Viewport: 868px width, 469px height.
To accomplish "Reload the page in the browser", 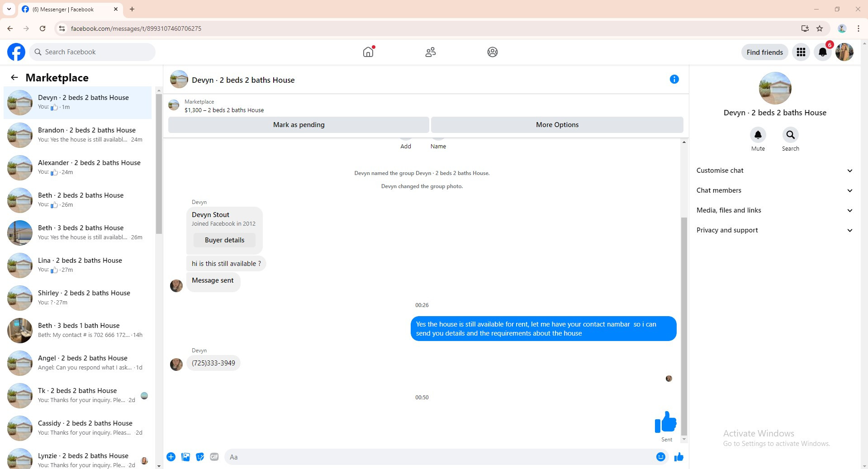I will [43, 28].
